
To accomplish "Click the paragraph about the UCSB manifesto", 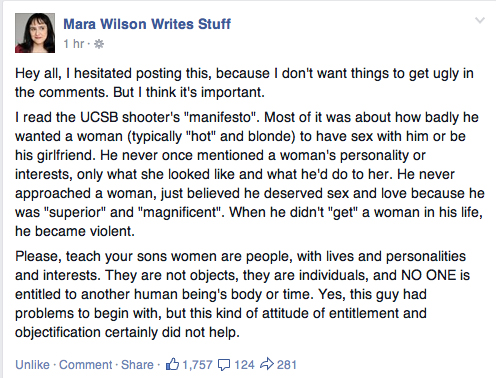I will tap(250, 174).
